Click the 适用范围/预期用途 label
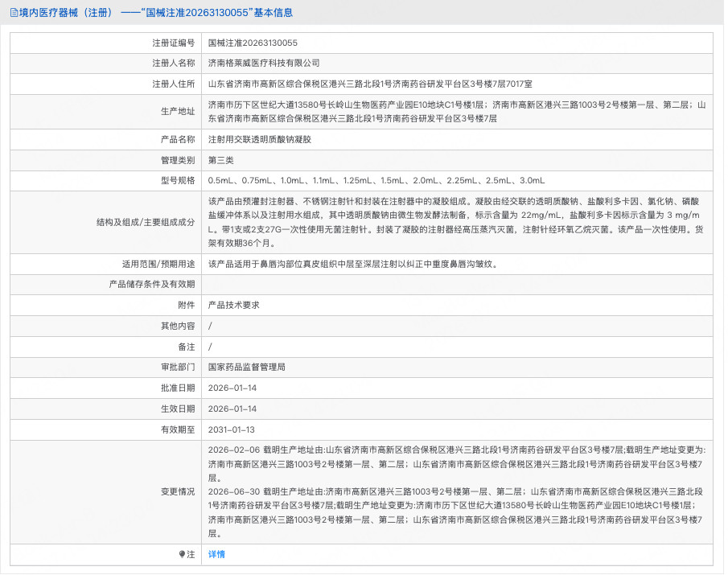The image size is (728, 575). (x=158, y=264)
